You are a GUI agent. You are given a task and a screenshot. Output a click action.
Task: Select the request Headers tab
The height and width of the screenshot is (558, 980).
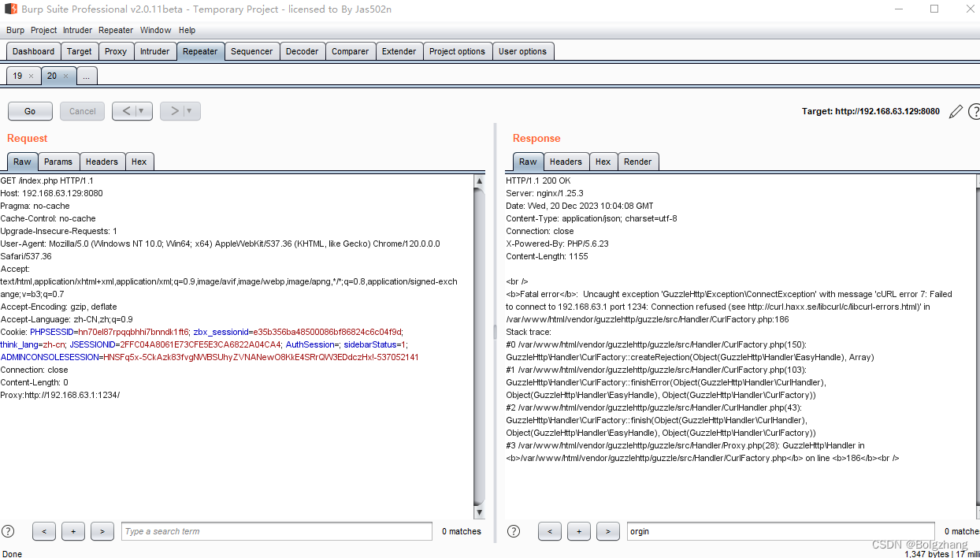click(x=102, y=162)
